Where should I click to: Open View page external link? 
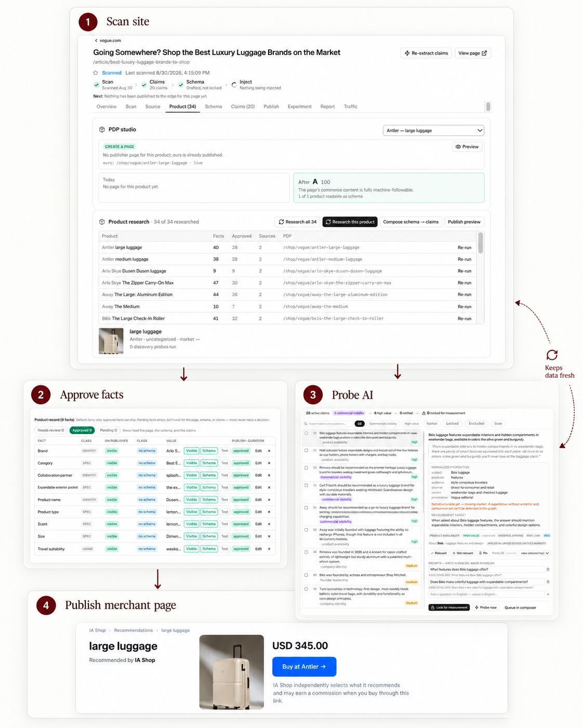[x=473, y=53]
